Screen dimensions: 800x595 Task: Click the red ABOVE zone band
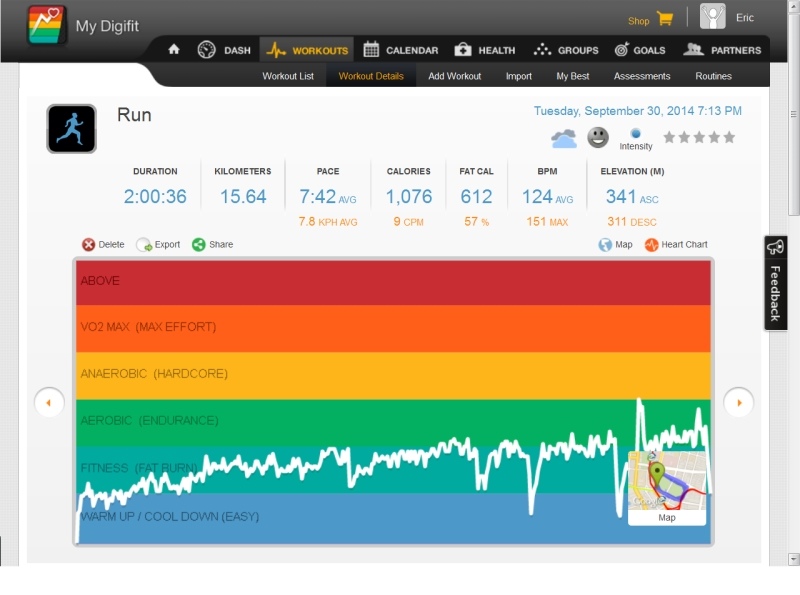coord(393,283)
